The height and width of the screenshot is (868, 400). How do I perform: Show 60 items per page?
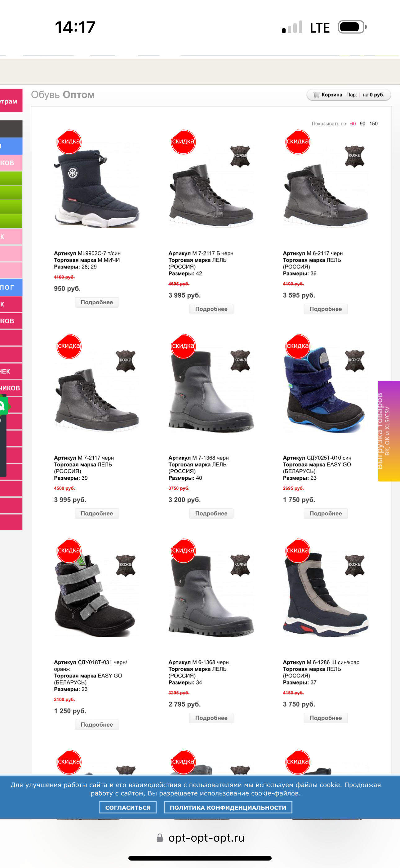click(x=353, y=124)
